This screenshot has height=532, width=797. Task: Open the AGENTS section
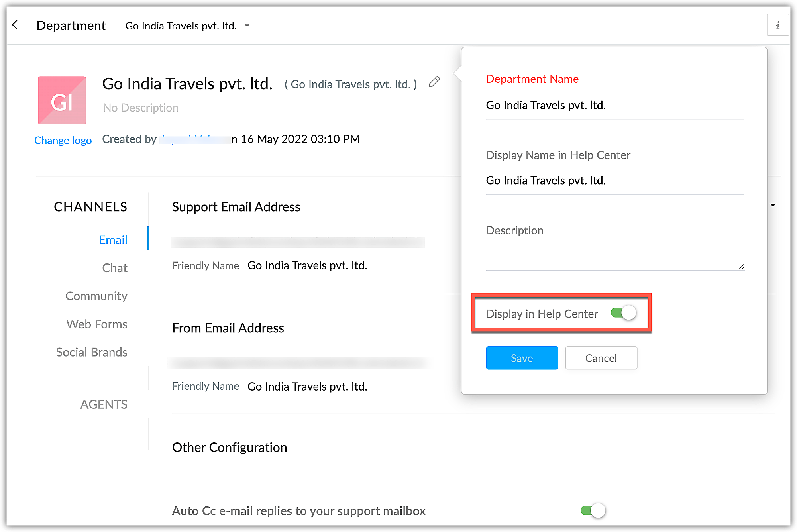104,404
